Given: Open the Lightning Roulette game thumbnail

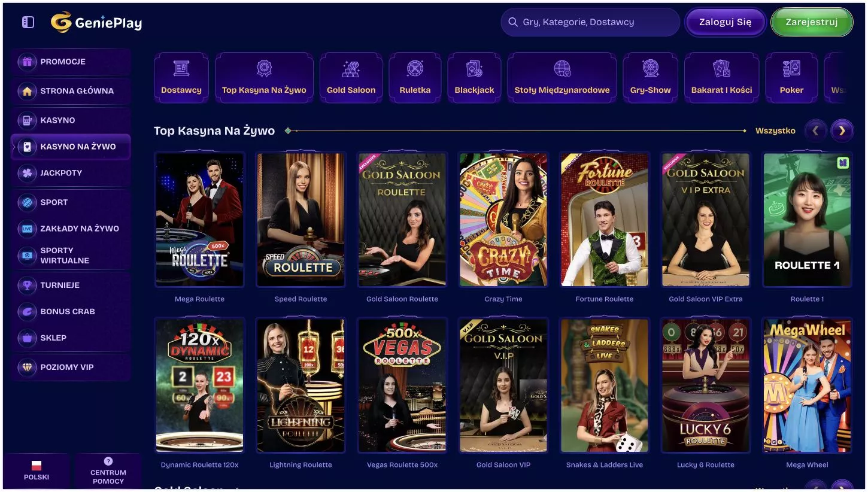Looking at the screenshot, I should 301,385.
